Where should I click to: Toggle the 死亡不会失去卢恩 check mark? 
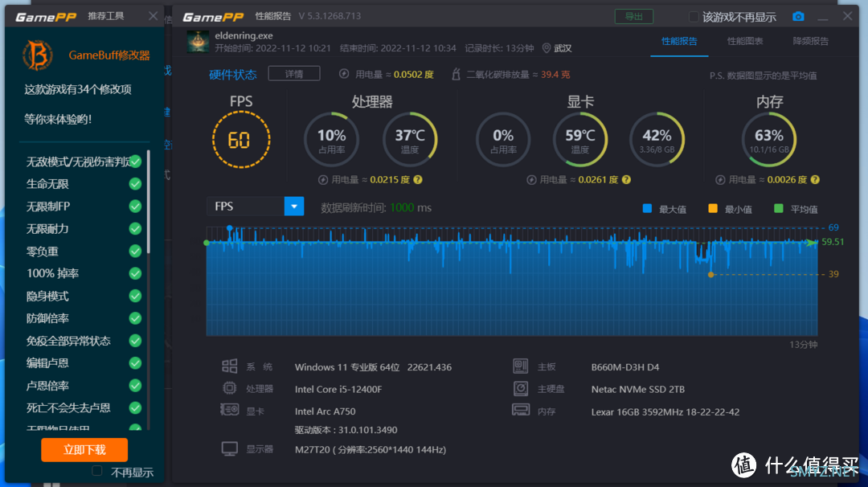pyautogui.click(x=135, y=408)
